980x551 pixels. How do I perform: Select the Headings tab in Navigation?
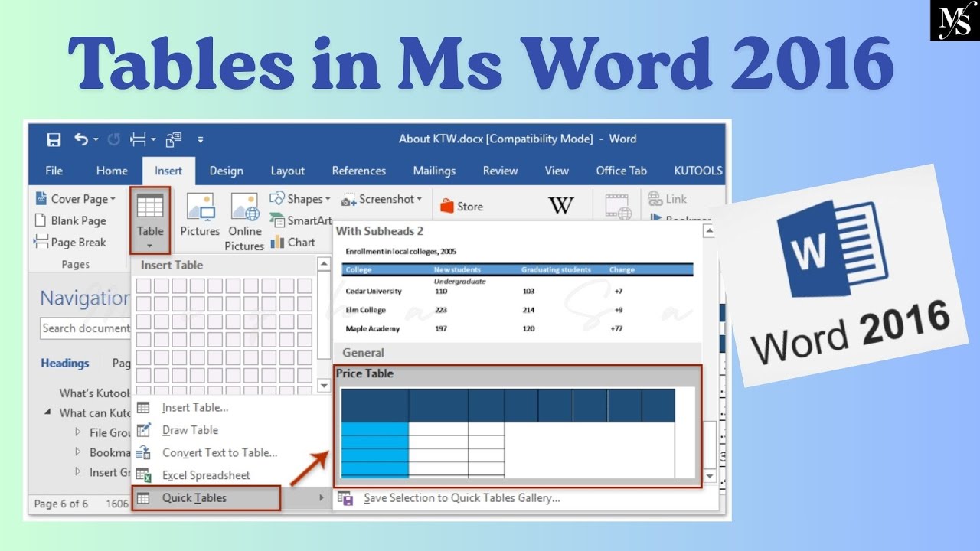pyautogui.click(x=65, y=364)
